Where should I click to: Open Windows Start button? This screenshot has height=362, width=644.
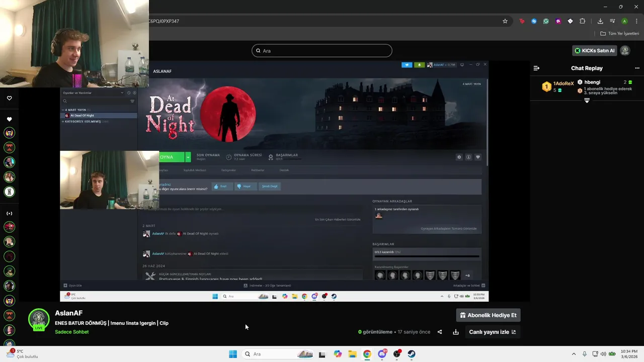tap(233, 354)
